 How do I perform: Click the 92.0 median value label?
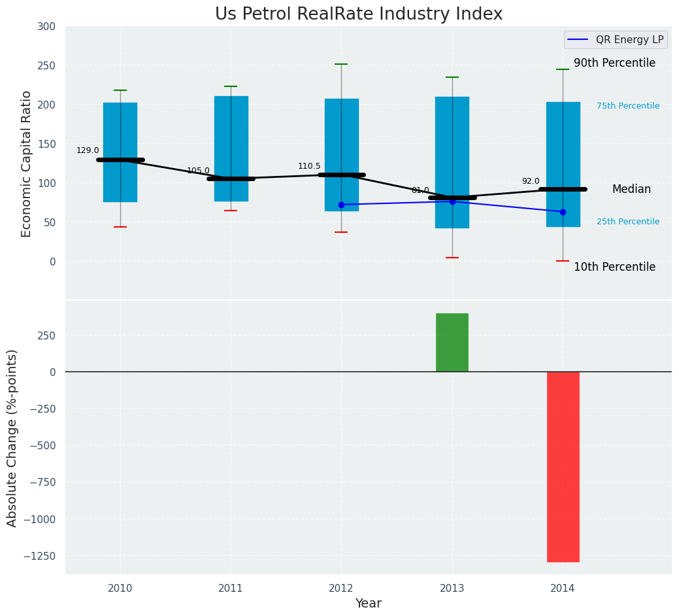click(531, 181)
